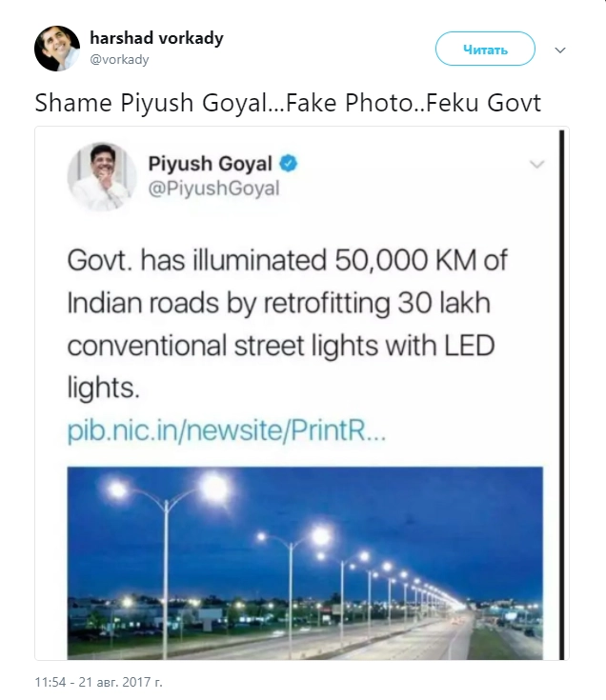Open harshad vorkady's profile avatar
The image size is (606, 700).
(x=56, y=48)
